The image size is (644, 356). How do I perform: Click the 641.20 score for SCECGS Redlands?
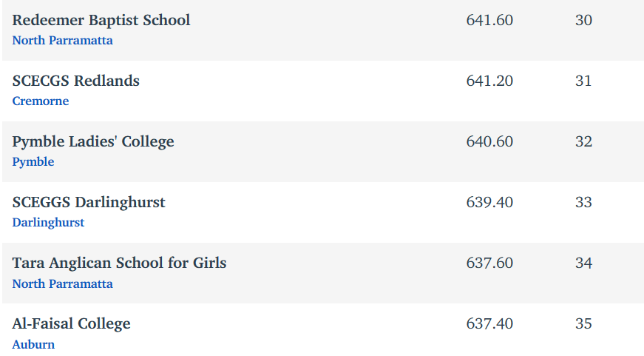(x=489, y=81)
